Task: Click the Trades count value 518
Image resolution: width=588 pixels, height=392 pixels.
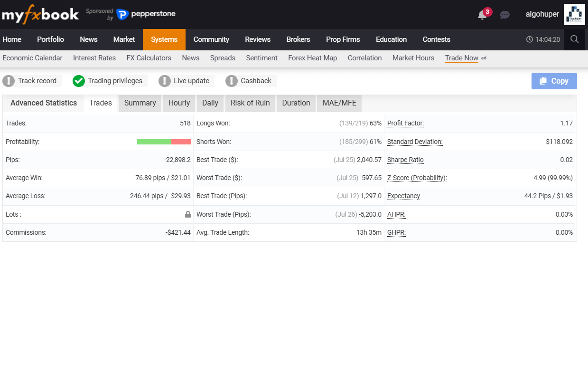Action: 185,124
